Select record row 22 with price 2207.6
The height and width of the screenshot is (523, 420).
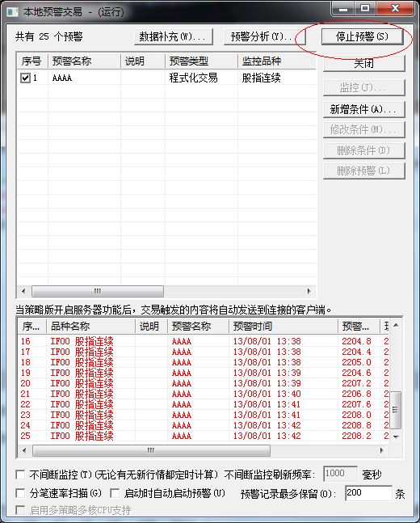pyautogui.click(x=204, y=404)
